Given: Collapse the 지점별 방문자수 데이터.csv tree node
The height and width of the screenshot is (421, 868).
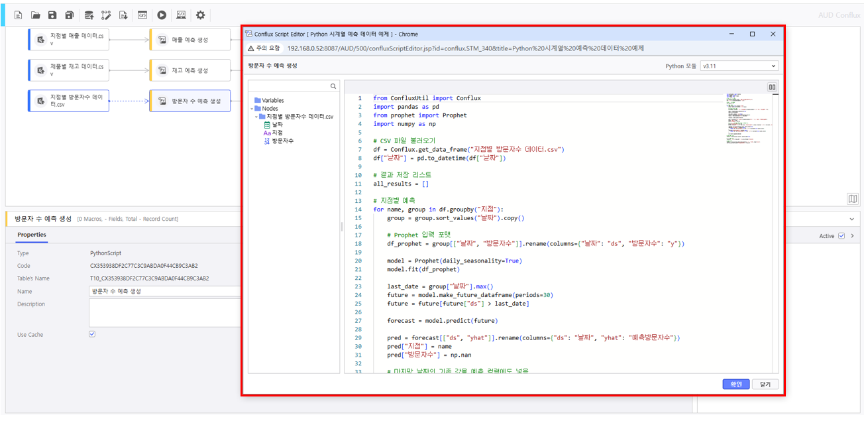Looking at the screenshot, I should click(256, 117).
